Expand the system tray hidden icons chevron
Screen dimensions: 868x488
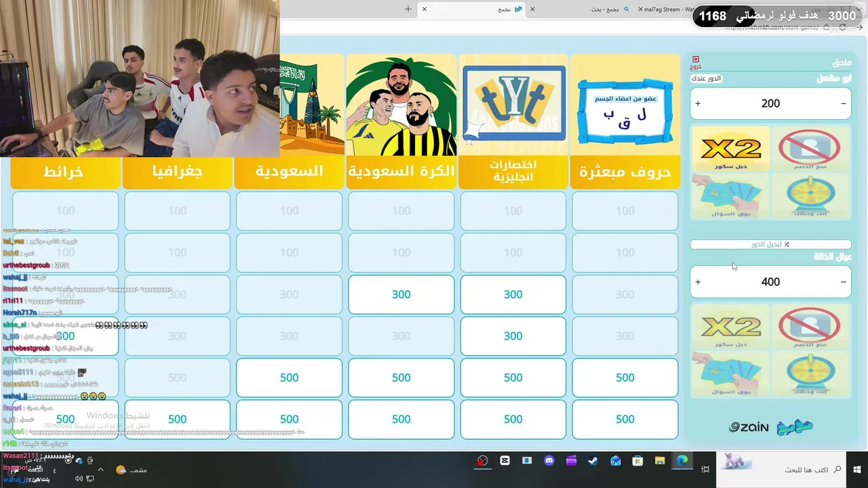click(100, 469)
